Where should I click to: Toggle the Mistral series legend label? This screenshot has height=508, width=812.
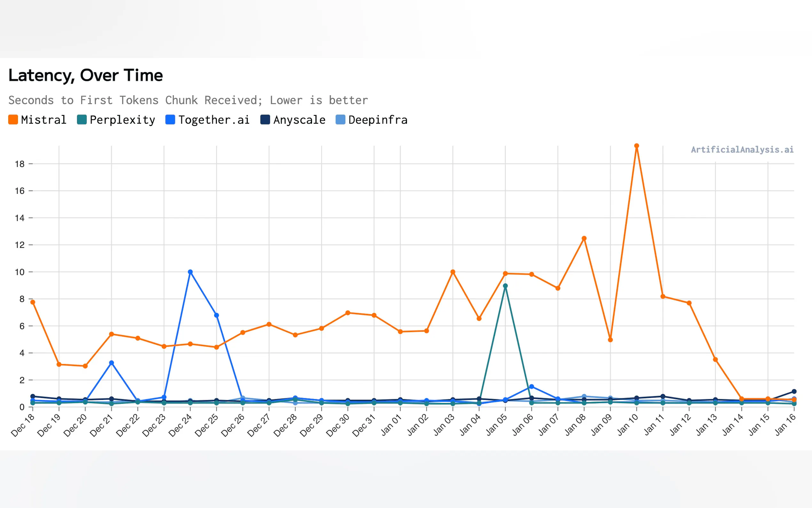pos(44,120)
